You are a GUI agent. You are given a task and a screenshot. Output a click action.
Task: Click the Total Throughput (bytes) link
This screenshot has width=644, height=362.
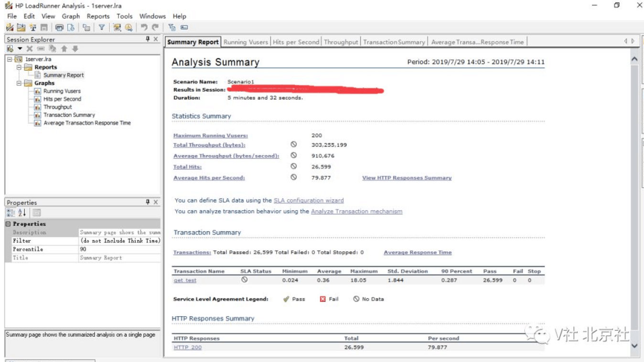coord(209,145)
